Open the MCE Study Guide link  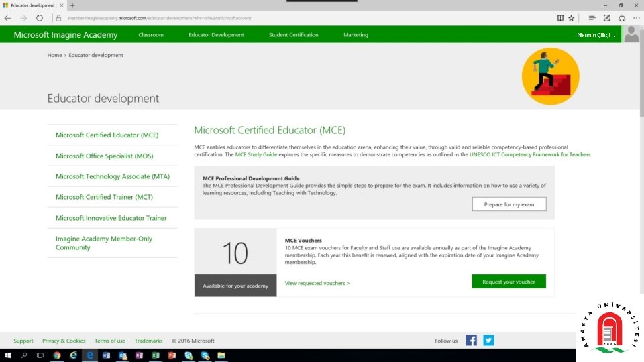coord(256,154)
